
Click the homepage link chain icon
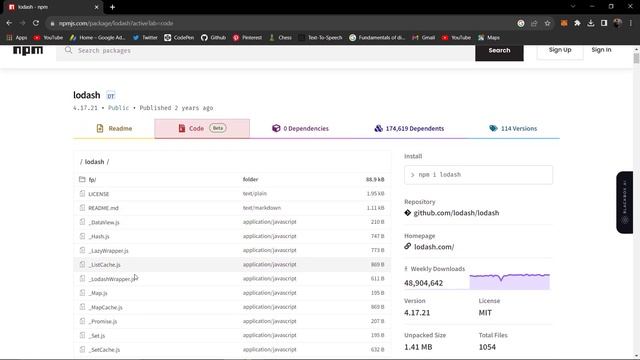coord(407,246)
